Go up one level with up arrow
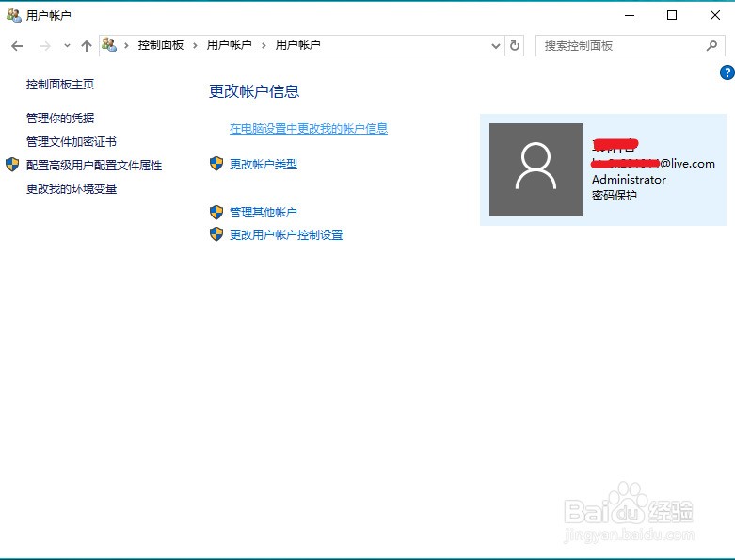The width and height of the screenshot is (735, 560). click(x=87, y=46)
